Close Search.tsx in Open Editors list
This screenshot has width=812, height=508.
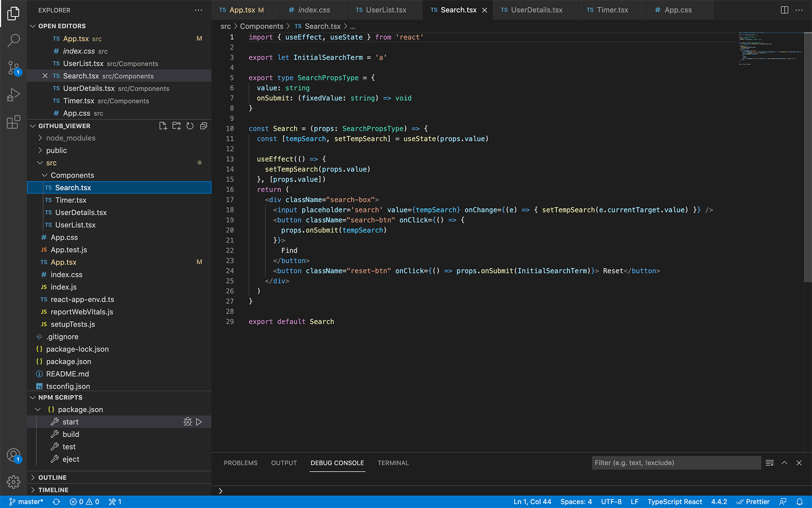[45, 76]
